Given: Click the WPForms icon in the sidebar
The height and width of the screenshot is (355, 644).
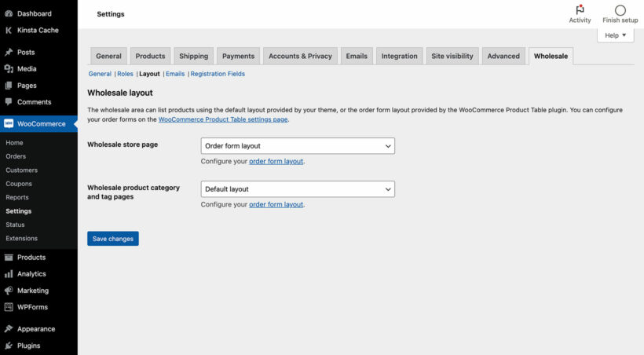Looking at the screenshot, I should (9, 307).
